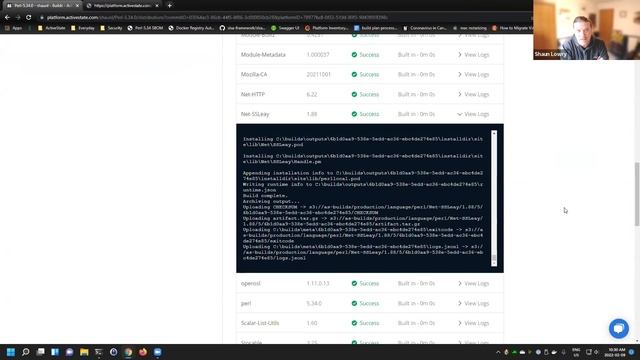
Task: Expand View Logs for Net-HTTP
Action: click(473, 94)
